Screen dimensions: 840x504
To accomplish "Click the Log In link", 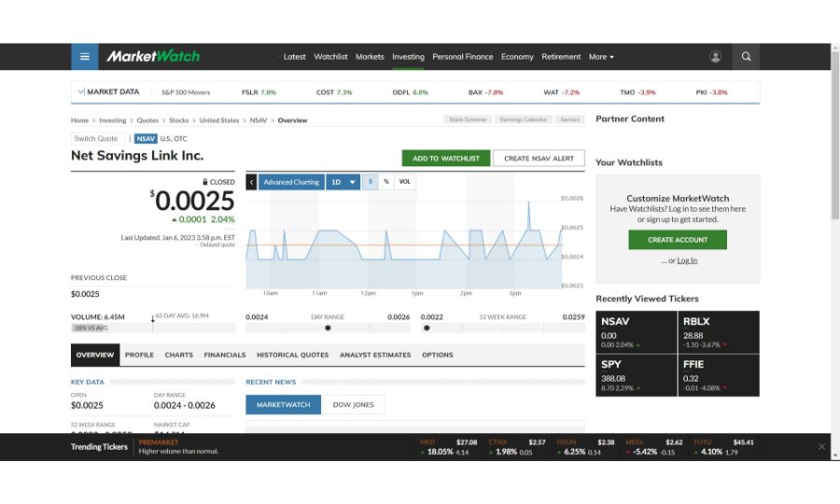I will [687, 260].
